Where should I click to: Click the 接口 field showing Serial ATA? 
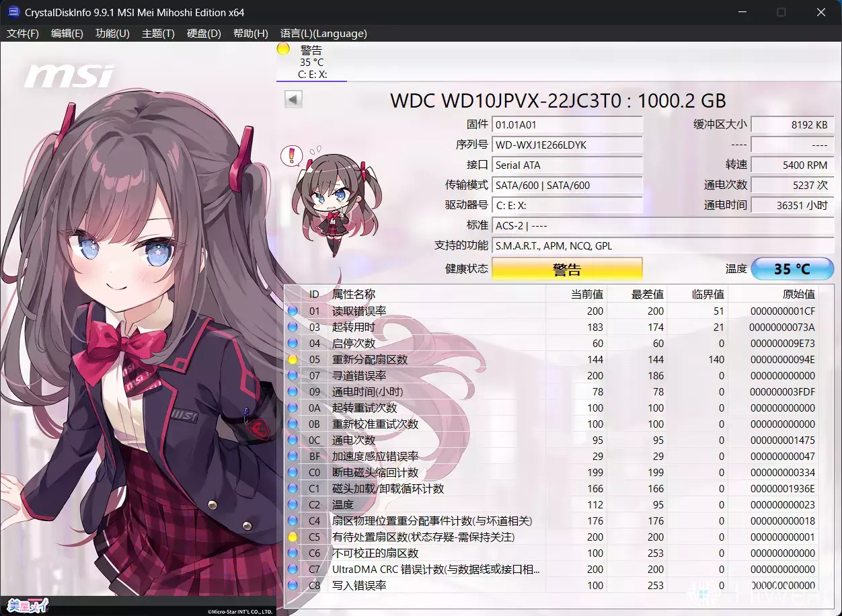tap(568, 165)
